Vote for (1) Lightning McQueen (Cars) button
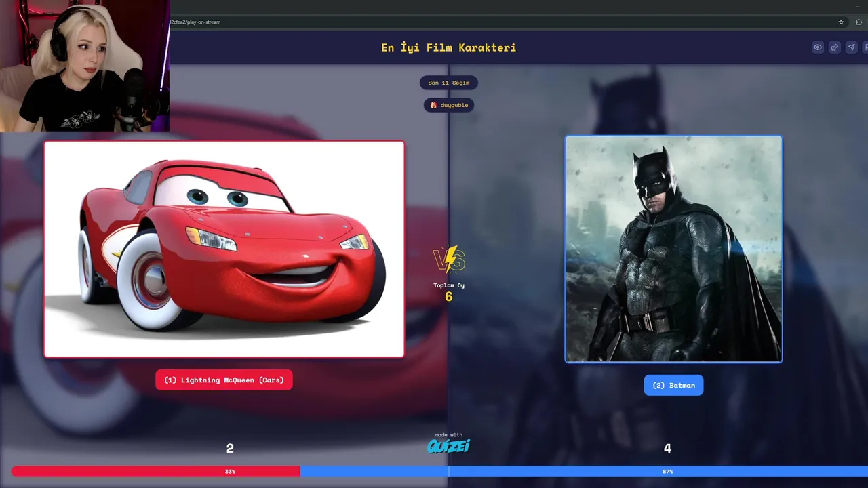868x488 pixels. [x=224, y=380]
